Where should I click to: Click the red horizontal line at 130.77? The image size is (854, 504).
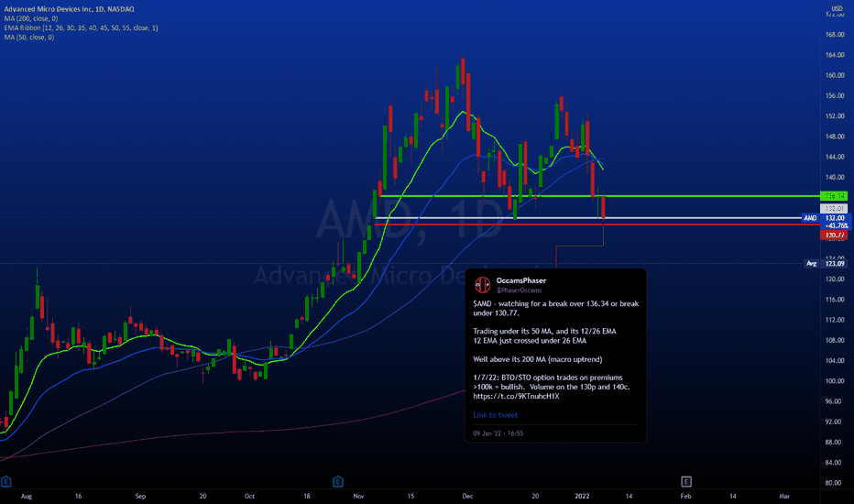[x=597, y=224]
